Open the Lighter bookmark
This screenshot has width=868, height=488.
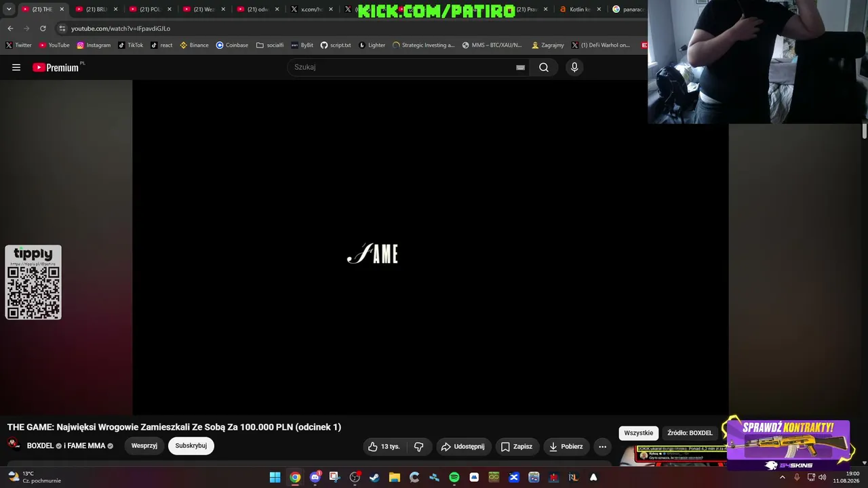tap(372, 45)
